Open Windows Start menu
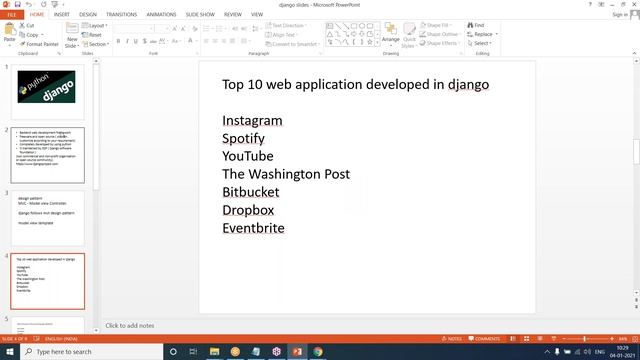Screen dimensions: 640x360 tap(10, 351)
